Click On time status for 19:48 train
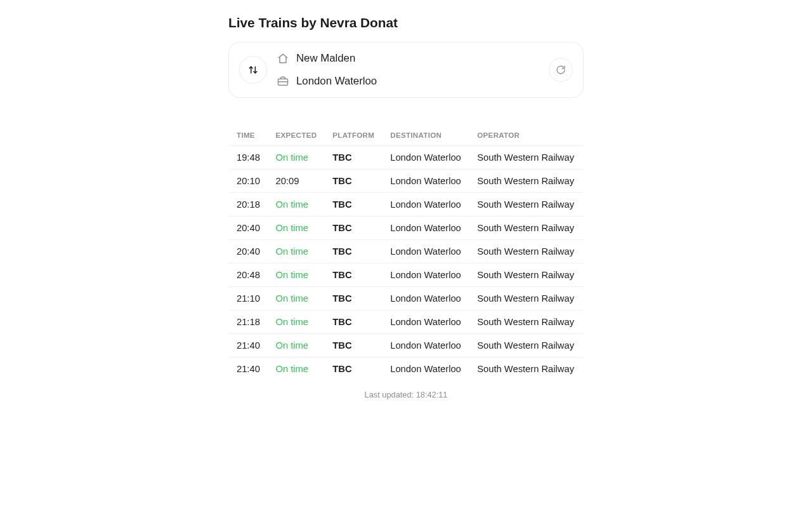Image resolution: width=812 pixels, height=508 pixels. point(292,157)
